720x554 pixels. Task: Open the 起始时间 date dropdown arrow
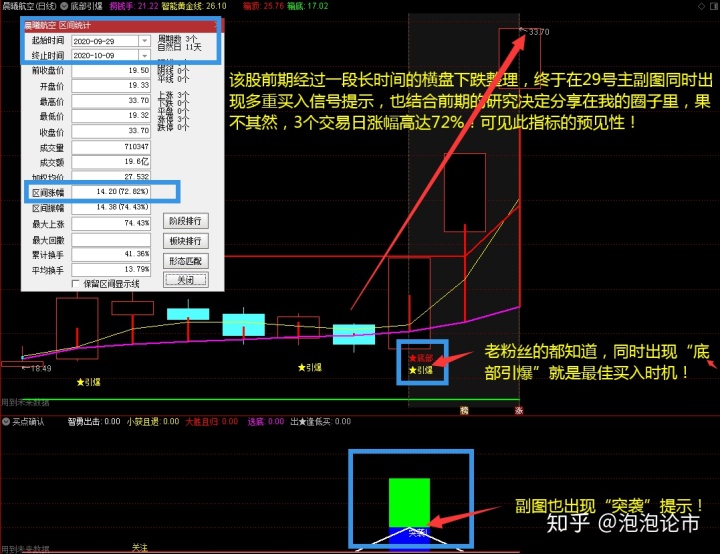pyautogui.click(x=144, y=41)
